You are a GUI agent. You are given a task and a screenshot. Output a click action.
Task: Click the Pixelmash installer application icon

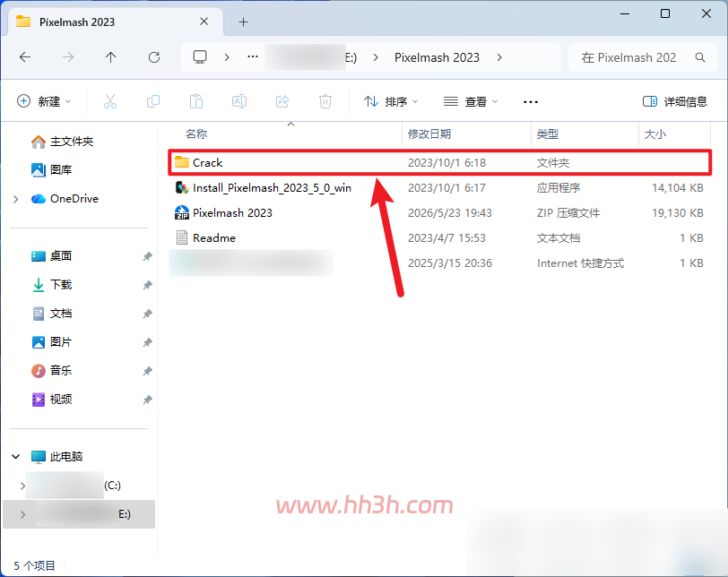pyautogui.click(x=181, y=187)
